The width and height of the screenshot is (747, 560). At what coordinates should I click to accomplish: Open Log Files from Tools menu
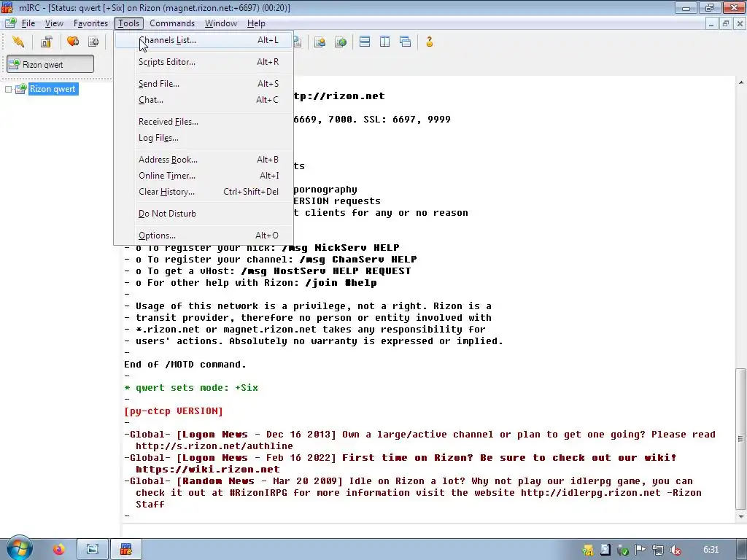click(x=204, y=138)
